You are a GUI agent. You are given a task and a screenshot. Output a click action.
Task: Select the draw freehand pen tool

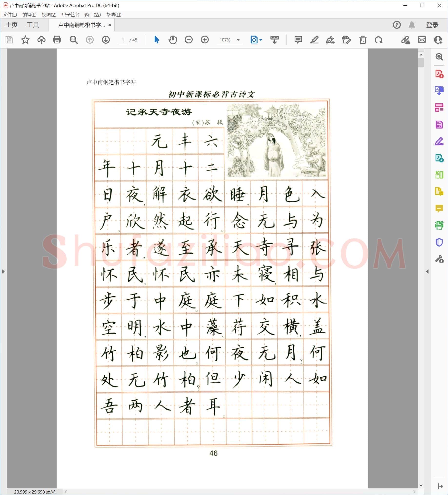pos(330,40)
